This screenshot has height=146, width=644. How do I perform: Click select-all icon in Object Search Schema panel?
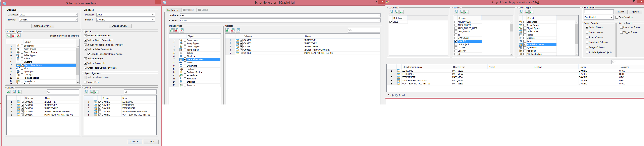456,12
